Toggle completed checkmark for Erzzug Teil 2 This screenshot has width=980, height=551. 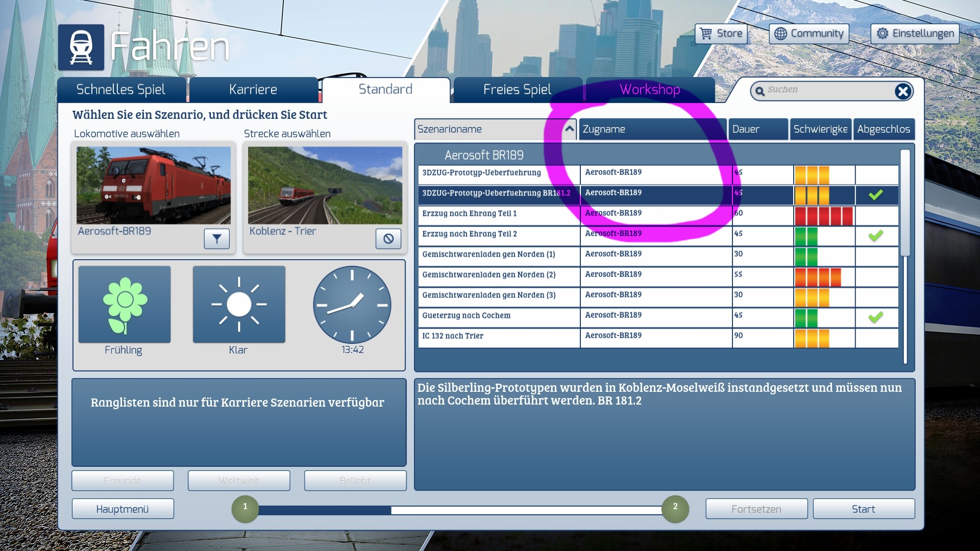(x=876, y=236)
